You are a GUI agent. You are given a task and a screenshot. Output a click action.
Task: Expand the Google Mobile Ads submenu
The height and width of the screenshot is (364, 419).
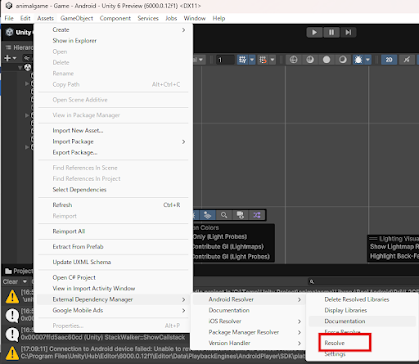tap(113, 310)
